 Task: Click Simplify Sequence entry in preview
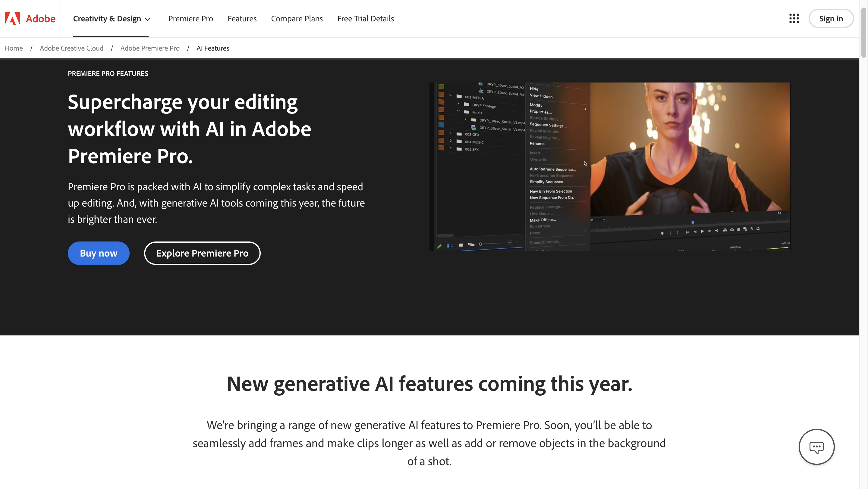tap(548, 182)
